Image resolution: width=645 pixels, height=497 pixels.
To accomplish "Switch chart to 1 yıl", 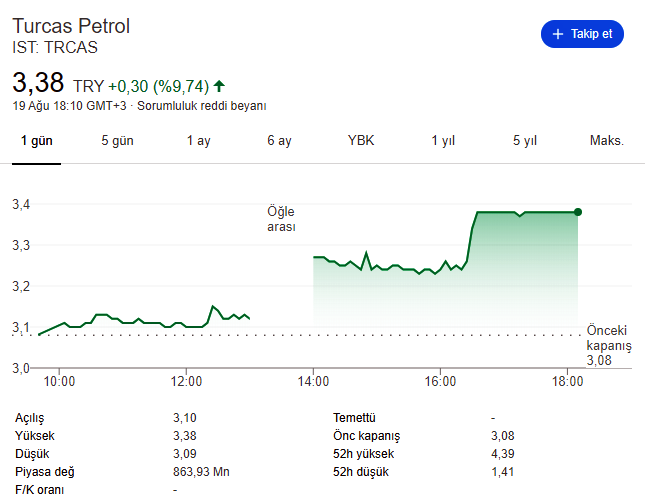I will (443, 141).
